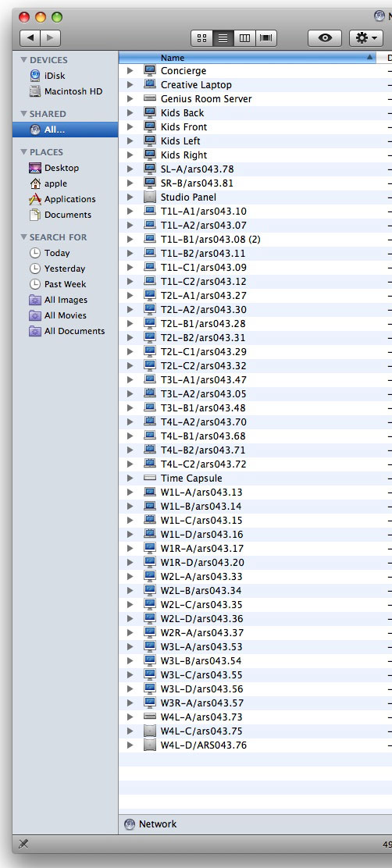Collapse the DEVICES sidebar section
392x868 pixels.
[23, 60]
